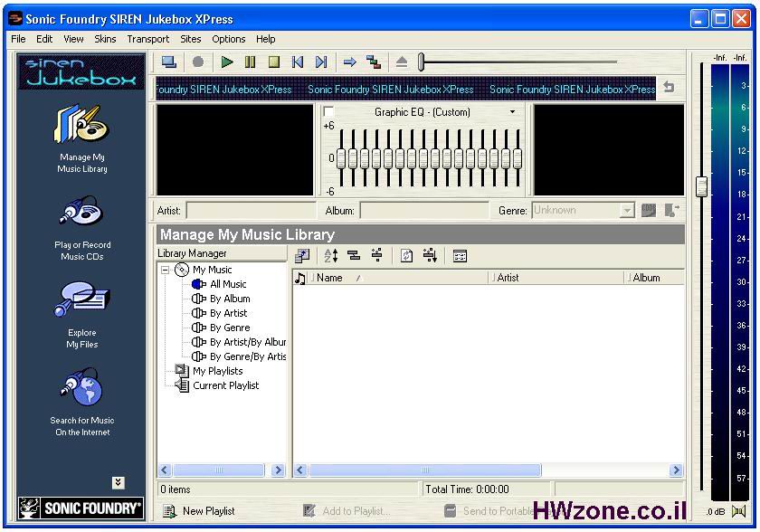Click into the Album text field
Viewport: 760px width, 532px height.
tap(424, 211)
